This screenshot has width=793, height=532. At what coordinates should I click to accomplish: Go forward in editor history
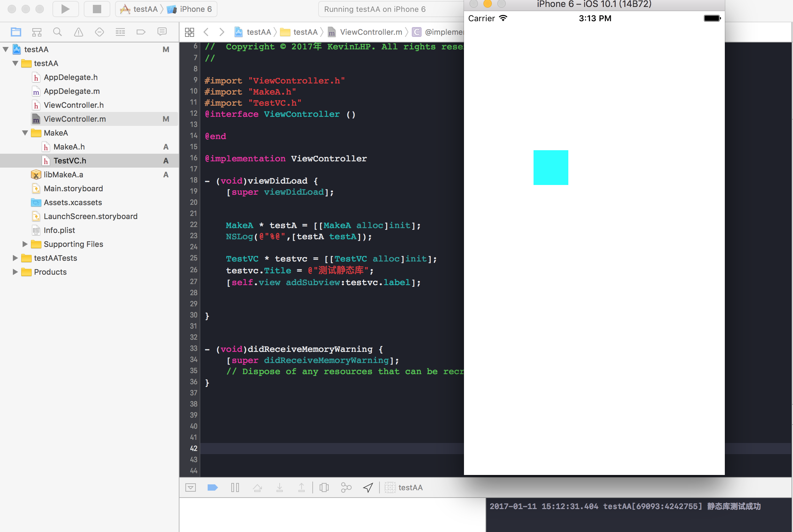(222, 32)
